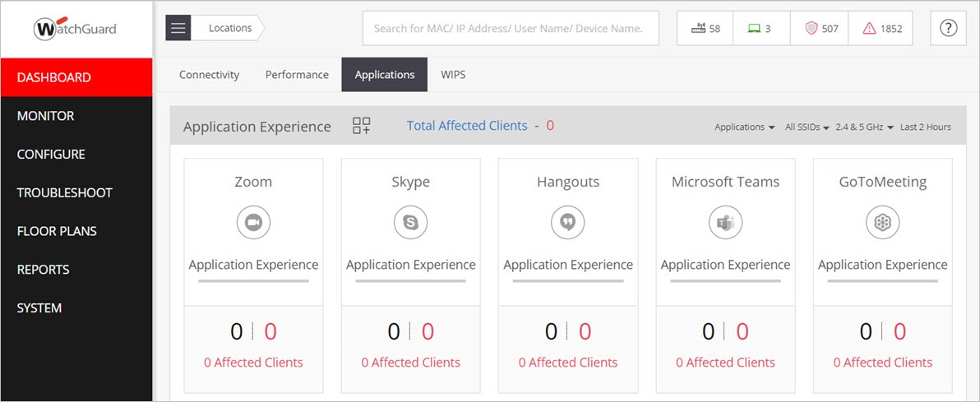This screenshot has height=402, width=980.
Task: Click the Microsoft Teams icon
Action: [x=725, y=223]
